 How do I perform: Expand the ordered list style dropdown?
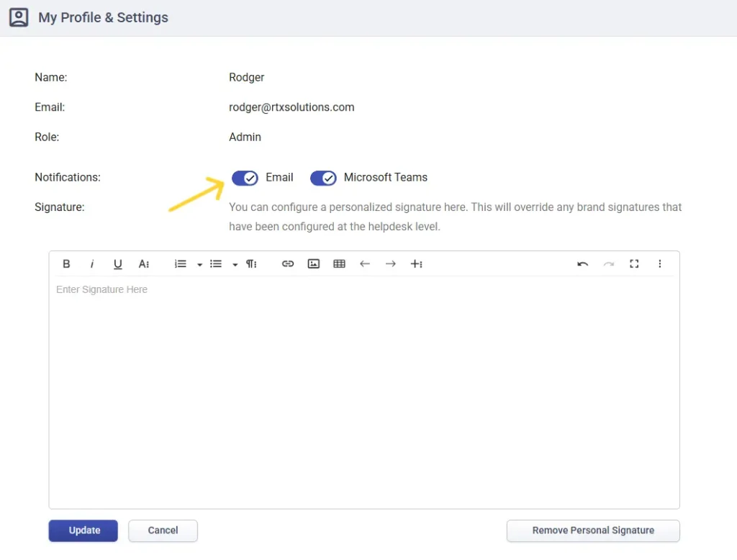(199, 265)
